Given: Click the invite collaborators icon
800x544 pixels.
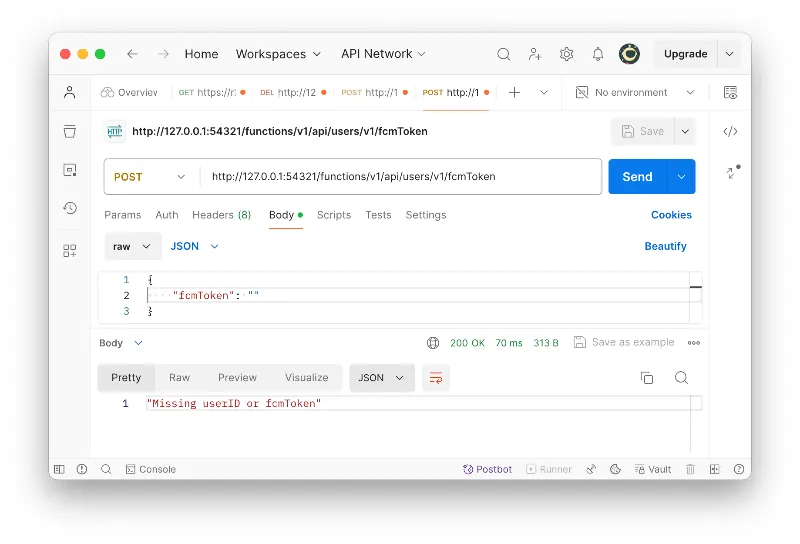Looking at the screenshot, I should pyautogui.click(x=535, y=54).
